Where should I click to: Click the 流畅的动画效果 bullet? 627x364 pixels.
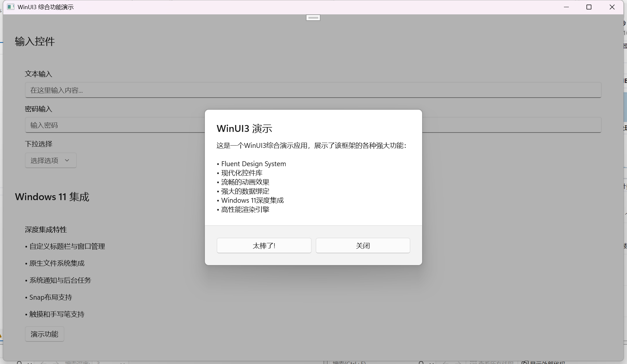click(x=243, y=182)
